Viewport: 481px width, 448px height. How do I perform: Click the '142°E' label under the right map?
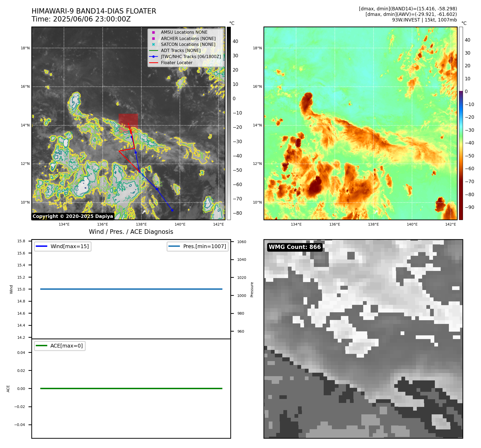[x=451, y=224]
